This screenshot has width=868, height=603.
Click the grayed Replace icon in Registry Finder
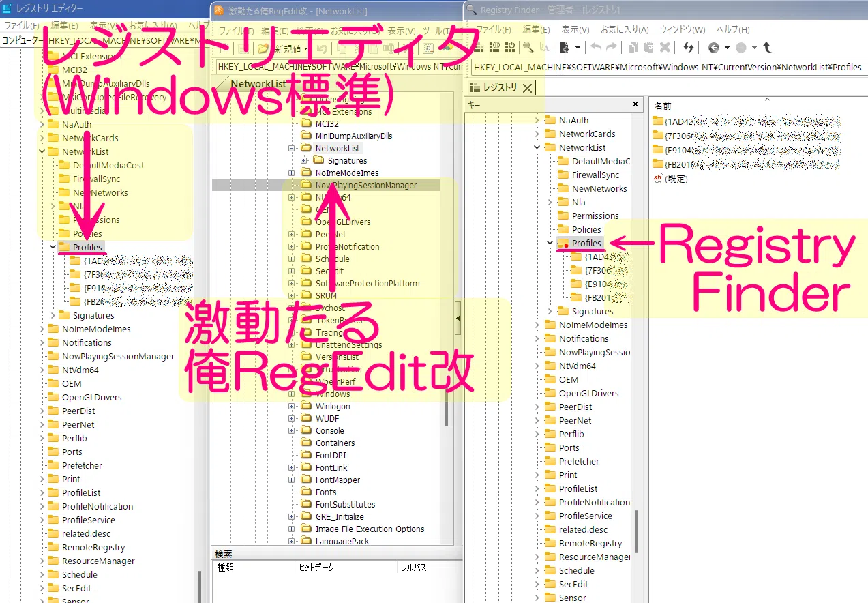[544, 47]
